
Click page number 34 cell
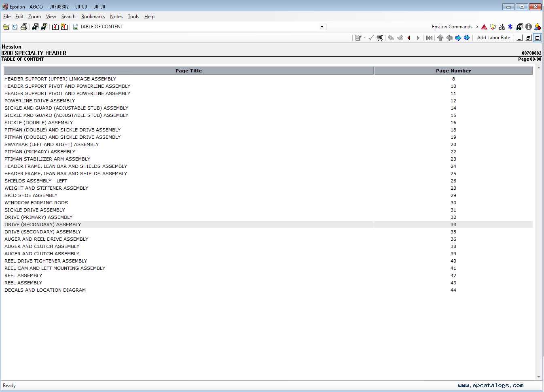[453, 225]
